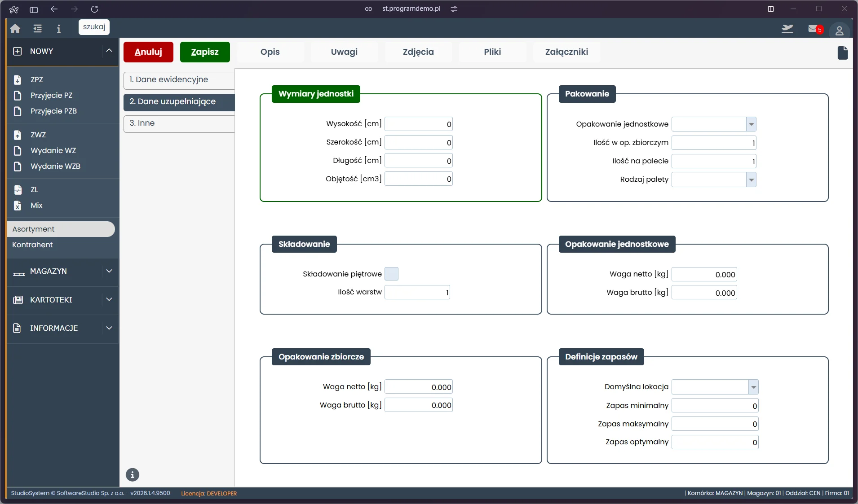Switch to the Załączniki tab
The image size is (858, 504).
click(566, 52)
